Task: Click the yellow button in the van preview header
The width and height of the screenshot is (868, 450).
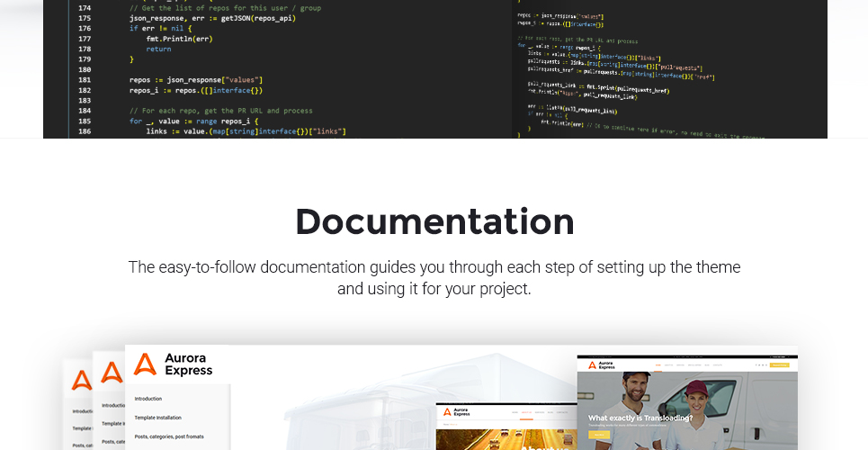Action: pyautogui.click(x=779, y=365)
